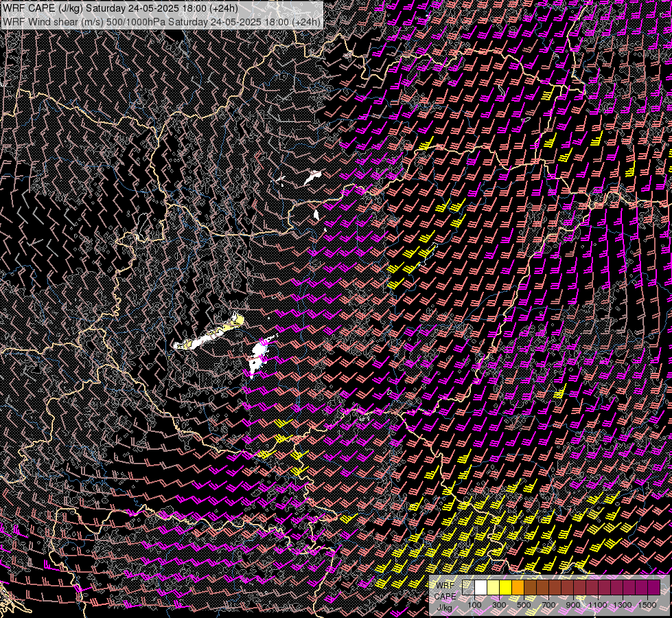Image resolution: width=672 pixels, height=618 pixels.
Task: Click the WRF CAPE title line
Action: click(x=120, y=8)
